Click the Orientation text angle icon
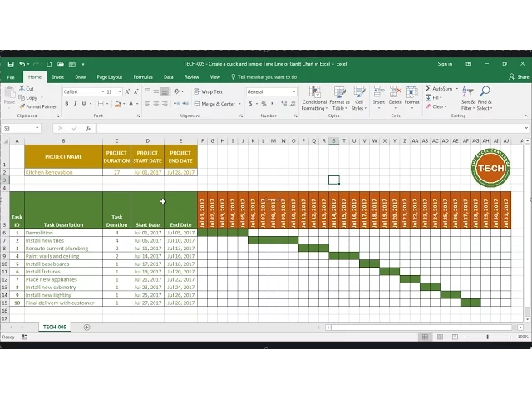The width and height of the screenshot is (532, 399). 177,91
